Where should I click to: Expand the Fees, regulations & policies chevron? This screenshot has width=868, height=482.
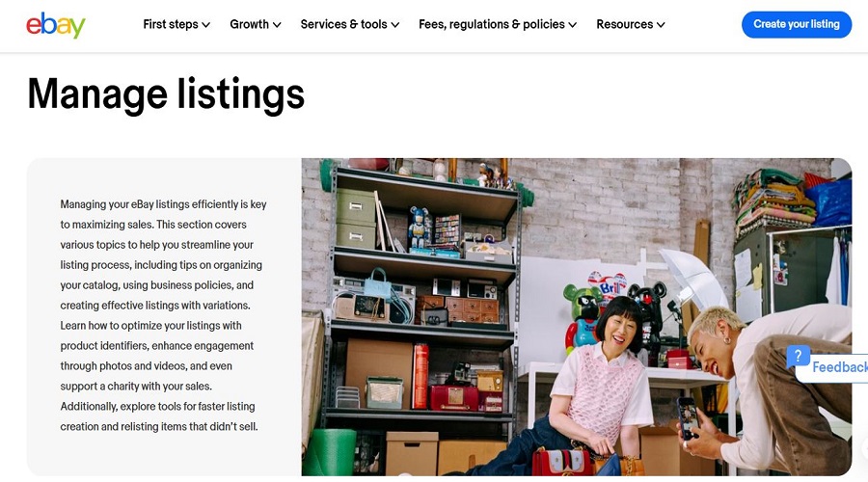pyautogui.click(x=572, y=25)
